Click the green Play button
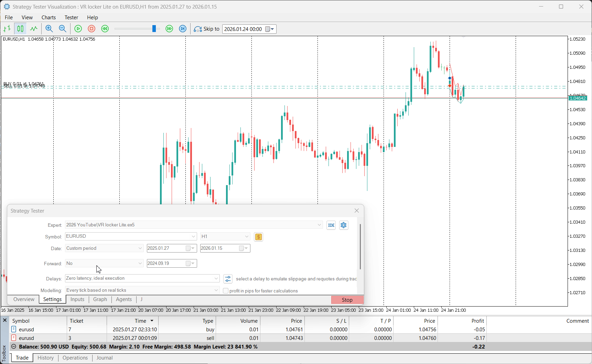The height and width of the screenshot is (364, 592). point(78,29)
